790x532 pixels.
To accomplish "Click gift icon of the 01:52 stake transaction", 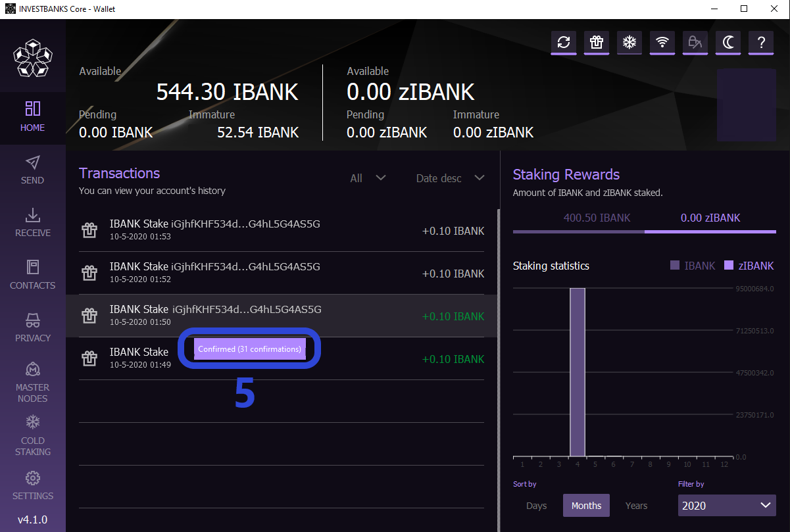I will coord(89,273).
